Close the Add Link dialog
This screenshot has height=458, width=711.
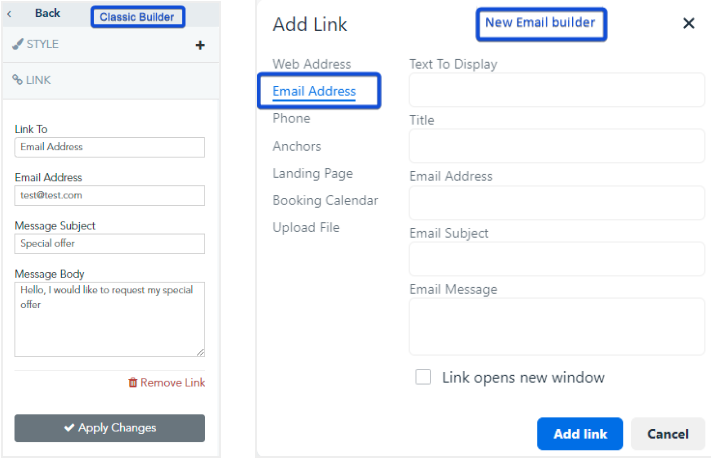[x=688, y=23]
